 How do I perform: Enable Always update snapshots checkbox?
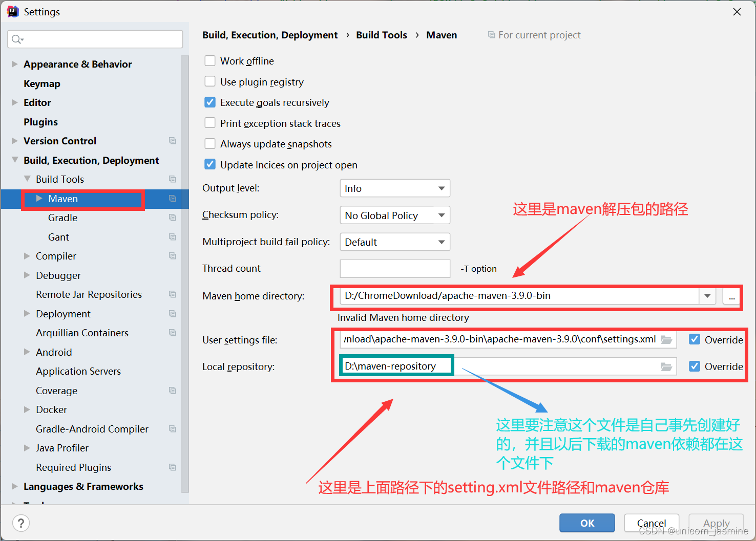click(210, 144)
